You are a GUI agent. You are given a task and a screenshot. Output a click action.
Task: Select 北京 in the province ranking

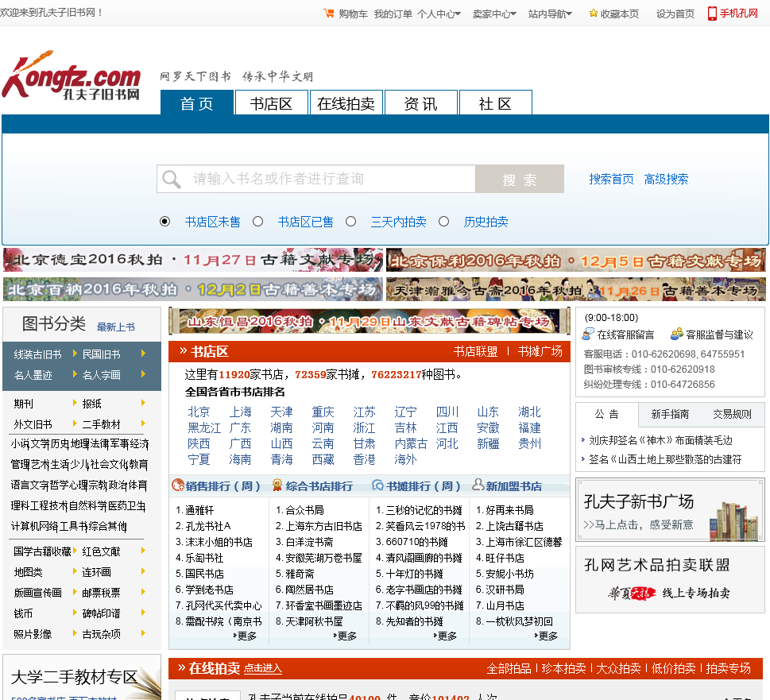point(199,412)
